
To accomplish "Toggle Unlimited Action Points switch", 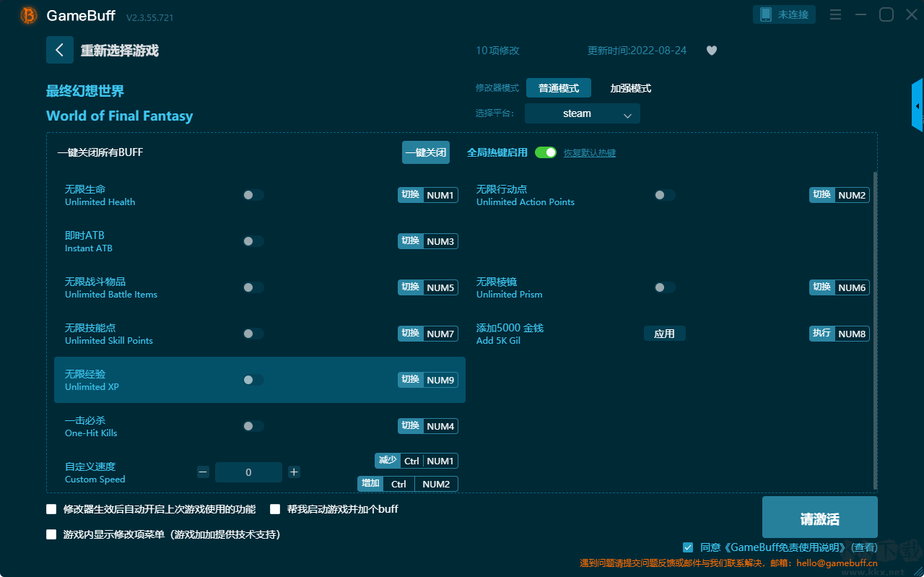I will [x=665, y=195].
